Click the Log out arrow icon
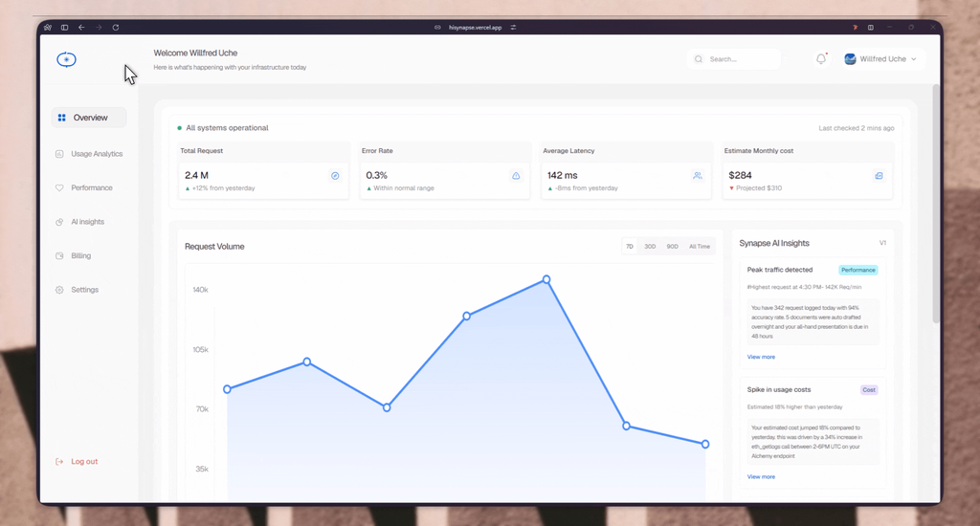The width and height of the screenshot is (980, 526). coord(59,462)
